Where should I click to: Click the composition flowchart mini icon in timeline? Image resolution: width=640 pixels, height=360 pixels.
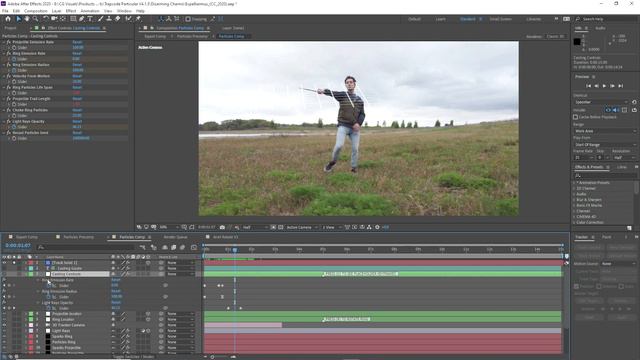click(142, 247)
